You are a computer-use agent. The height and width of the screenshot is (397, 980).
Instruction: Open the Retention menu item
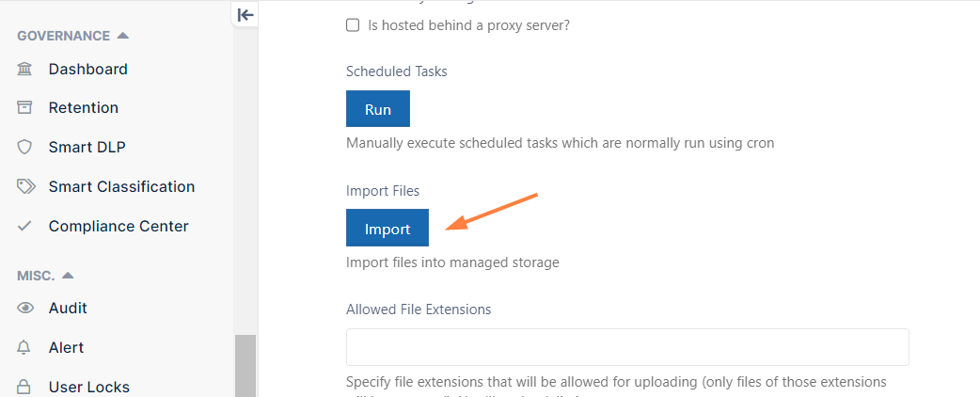click(84, 107)
